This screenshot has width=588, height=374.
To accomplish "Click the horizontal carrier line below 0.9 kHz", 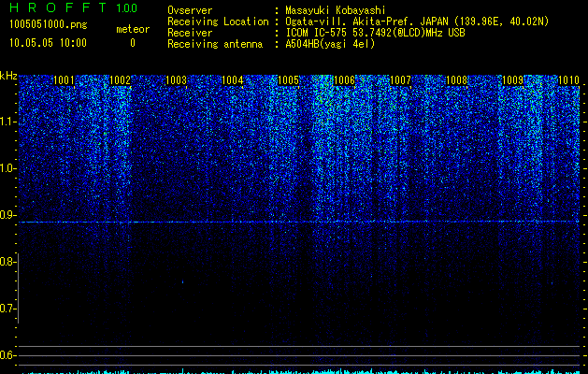I will point(299,222).
